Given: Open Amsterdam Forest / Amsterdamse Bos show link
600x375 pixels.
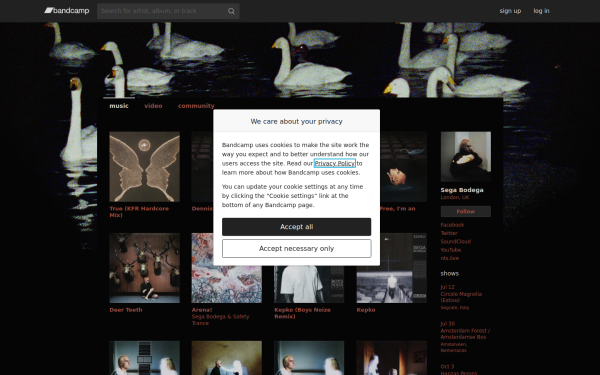Looking at the screenshot, I should coord(465,334).
